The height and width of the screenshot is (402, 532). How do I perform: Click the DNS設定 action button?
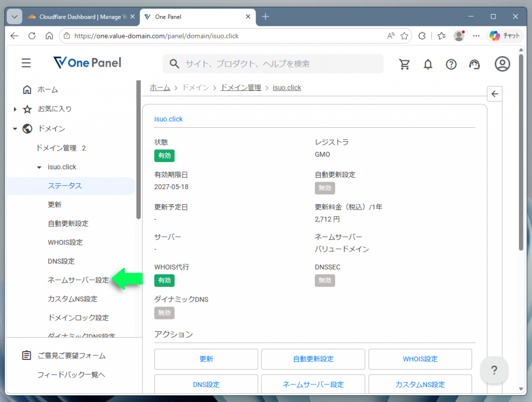(x=206, y=384)
